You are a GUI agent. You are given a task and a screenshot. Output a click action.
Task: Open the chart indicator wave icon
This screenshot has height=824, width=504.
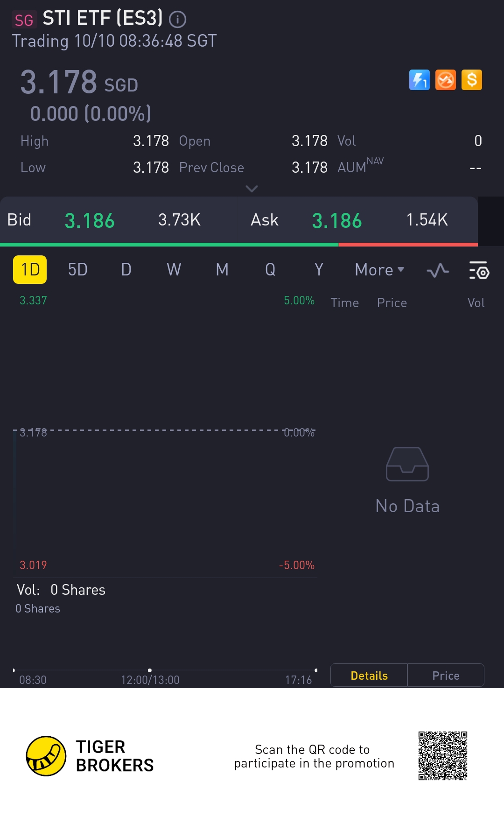(438, 270)
